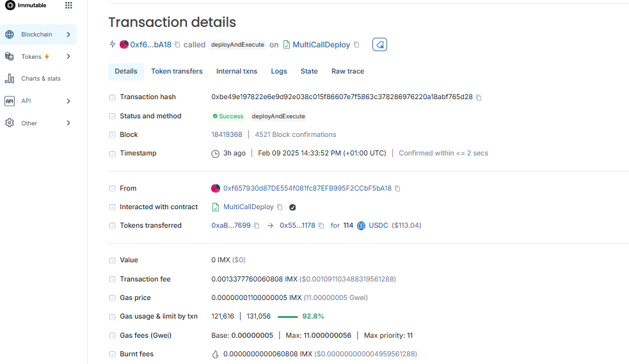This screenshot has width=629, height=364.
Task: Click the info icon next to Interacted with contract
Action: 113,207
